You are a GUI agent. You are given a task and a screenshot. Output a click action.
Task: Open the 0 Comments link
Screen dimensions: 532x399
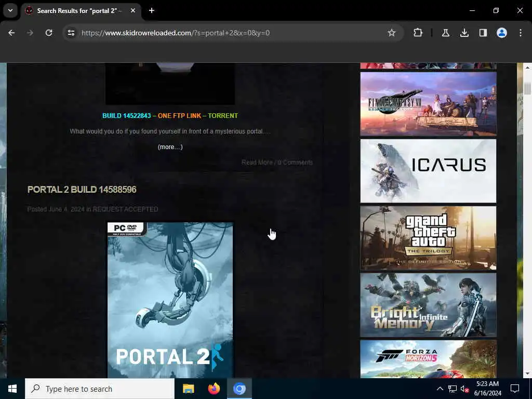295,163
